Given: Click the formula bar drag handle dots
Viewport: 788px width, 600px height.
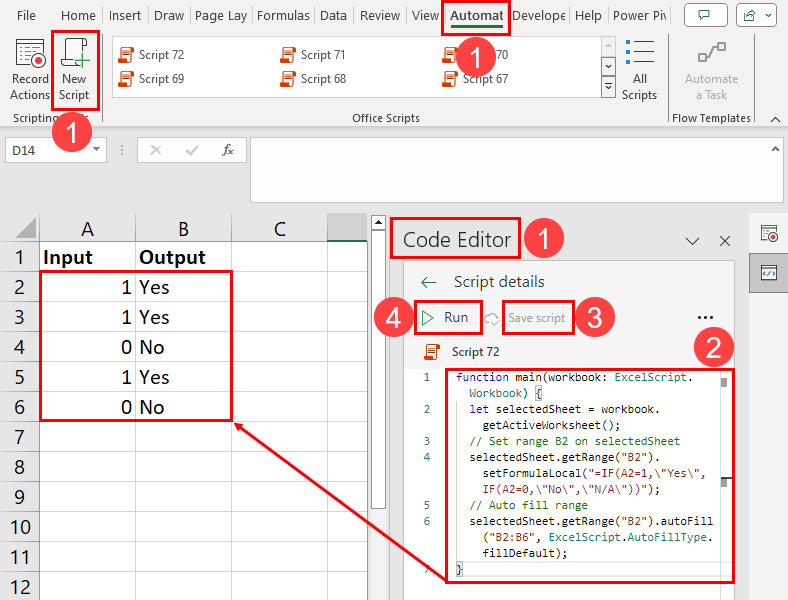Looking at the screenshot, I should (x=122, y=150).
